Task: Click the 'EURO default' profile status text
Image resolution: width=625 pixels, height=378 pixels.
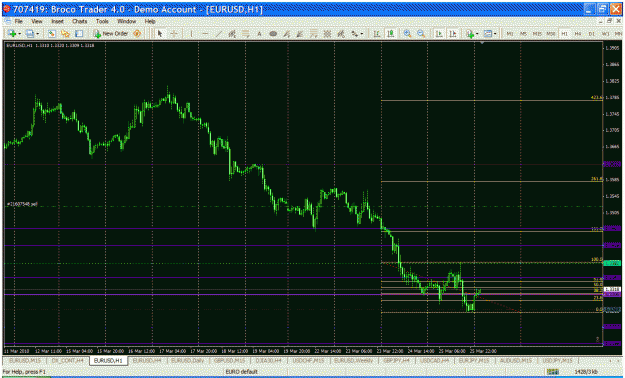Action: click(242, 372)
